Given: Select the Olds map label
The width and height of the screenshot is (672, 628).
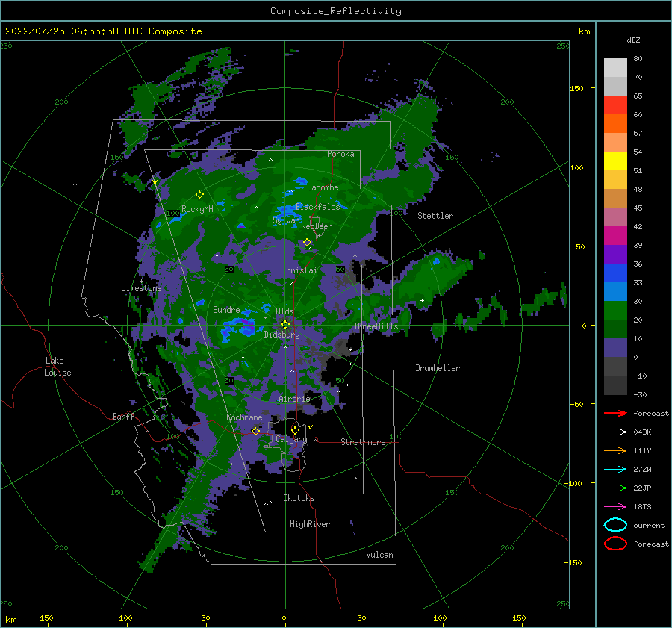Looking at the screenshot, I should (284, 311).
